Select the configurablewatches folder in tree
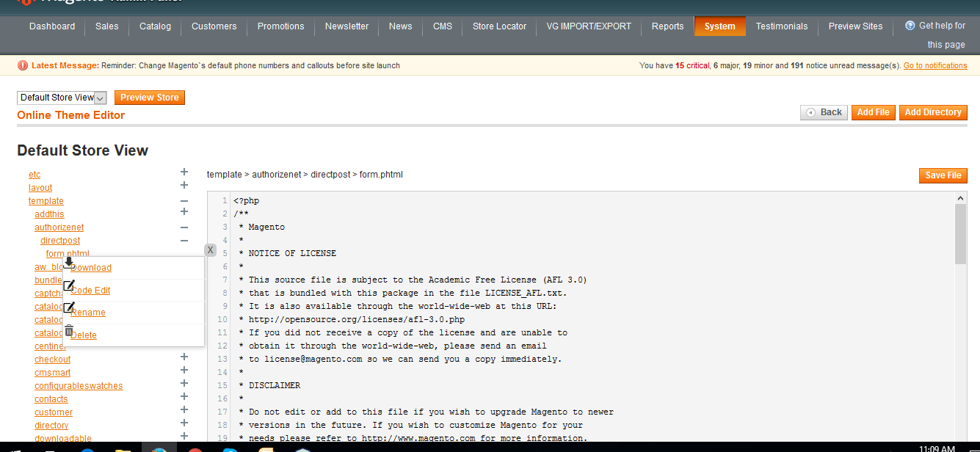The width and height of the screenshot is (980, 452). click(x=79, y=386)
